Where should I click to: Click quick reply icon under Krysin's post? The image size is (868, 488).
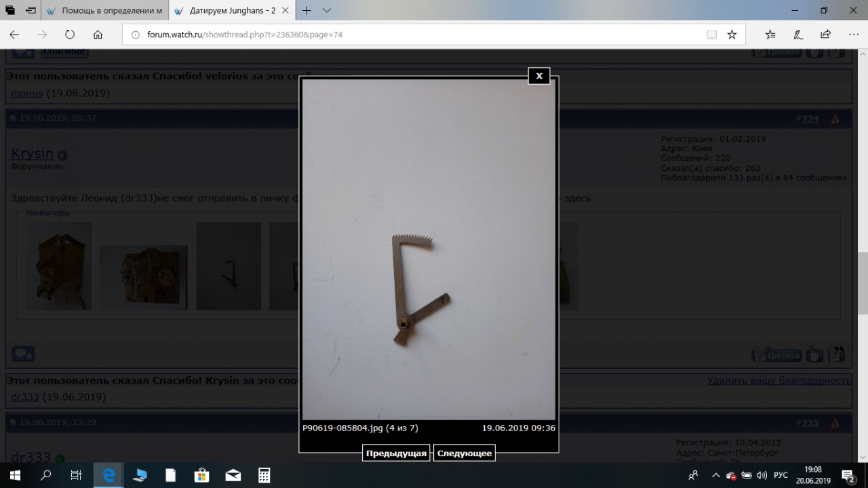[23, 354]
